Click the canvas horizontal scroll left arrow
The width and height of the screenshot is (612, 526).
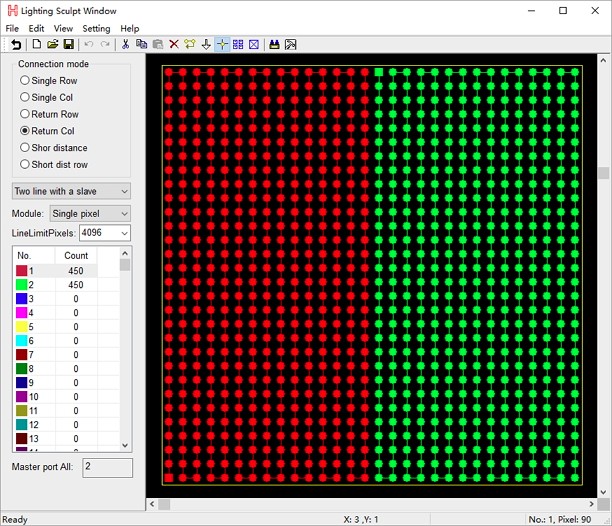[x=152, y=504]
